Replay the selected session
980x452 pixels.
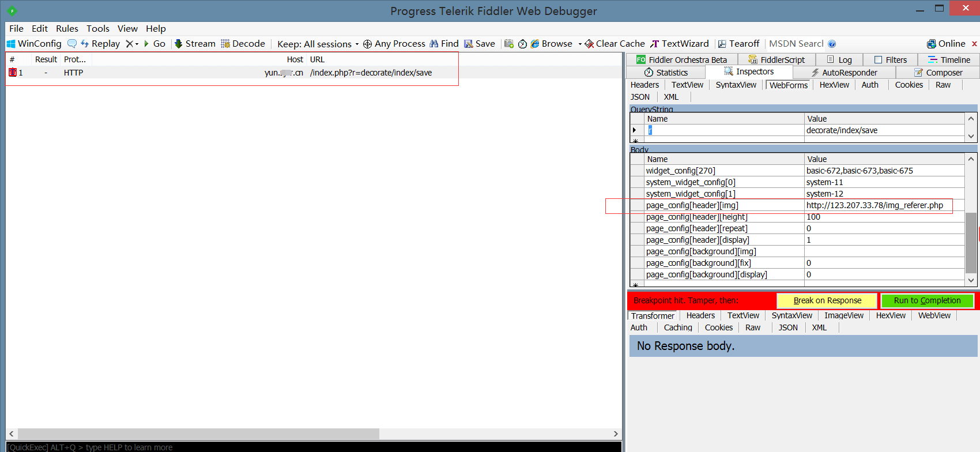pos(100,44)
